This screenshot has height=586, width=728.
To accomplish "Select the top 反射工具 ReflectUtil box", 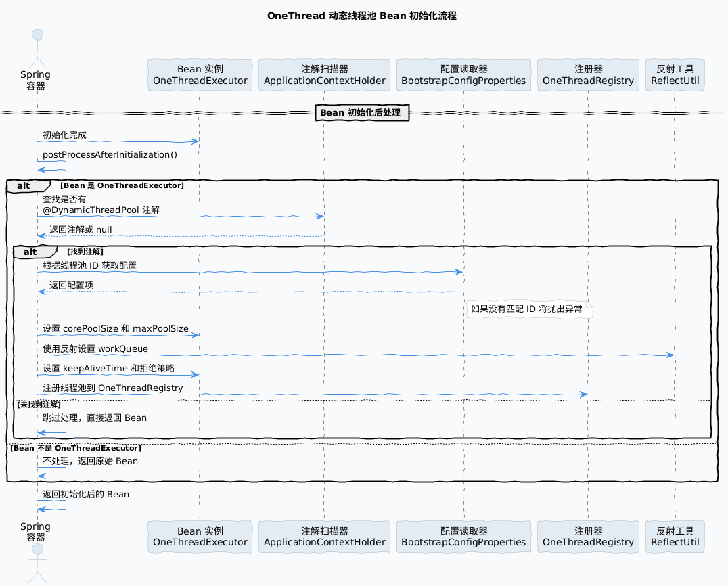I will click(675, 74).
